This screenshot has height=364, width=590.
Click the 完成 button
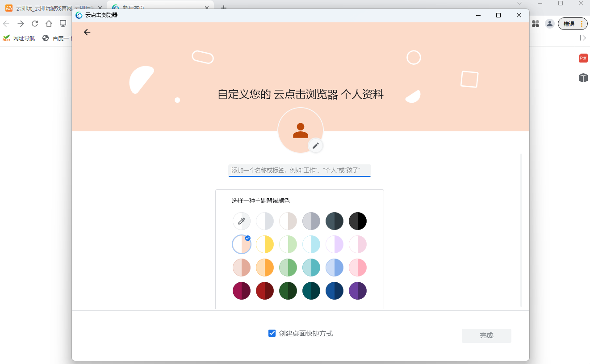(x=486, y=335)
